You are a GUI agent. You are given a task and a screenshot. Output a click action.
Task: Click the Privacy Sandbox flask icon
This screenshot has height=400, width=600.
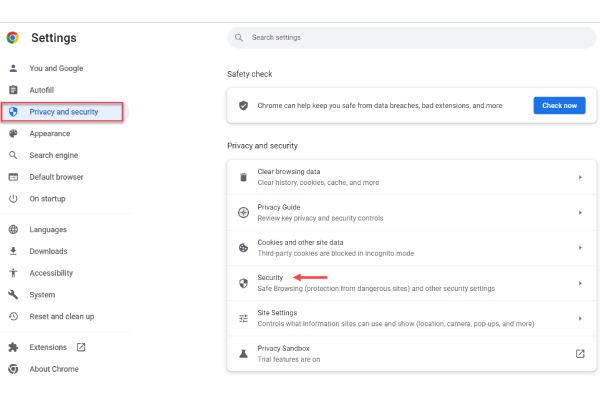[x=243, y=353]
